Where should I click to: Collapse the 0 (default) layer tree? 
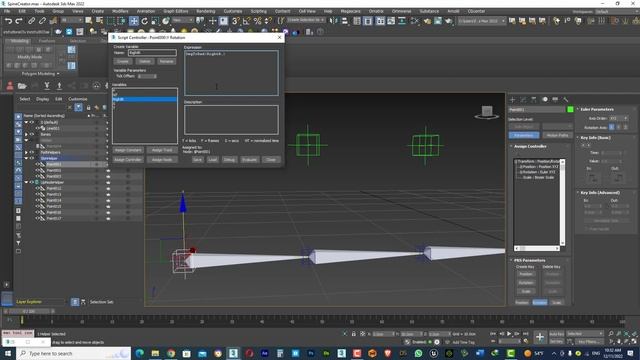coord(27,122)
